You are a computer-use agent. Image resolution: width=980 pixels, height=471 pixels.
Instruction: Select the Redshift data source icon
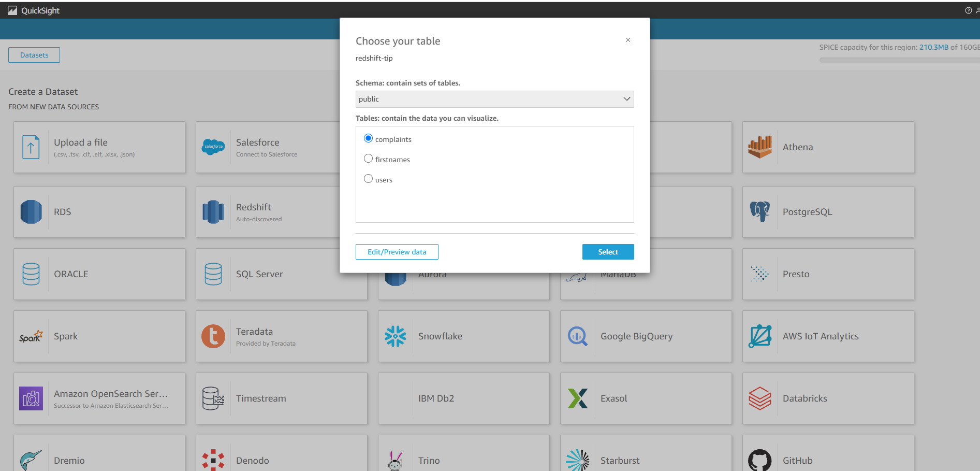[x=213, y=212]
